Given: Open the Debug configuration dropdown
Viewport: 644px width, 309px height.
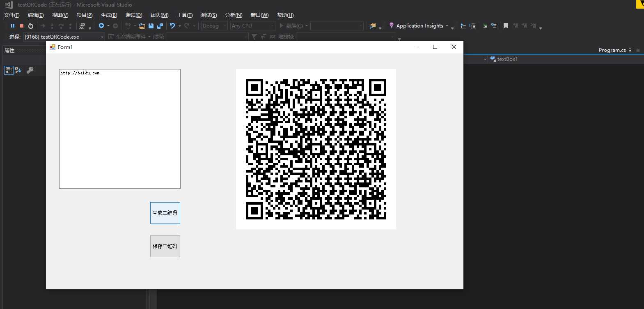Looking at the screenshot, I should [x=214, y=26].
